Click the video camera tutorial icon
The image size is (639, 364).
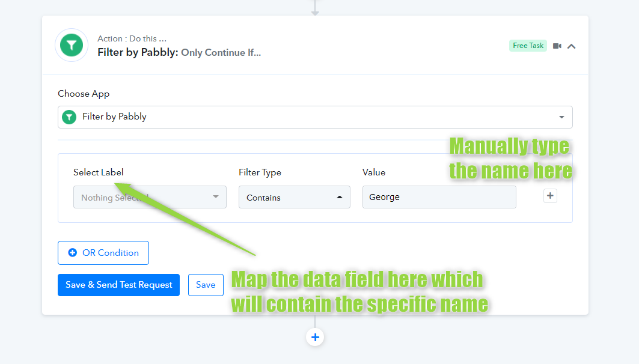557,46
